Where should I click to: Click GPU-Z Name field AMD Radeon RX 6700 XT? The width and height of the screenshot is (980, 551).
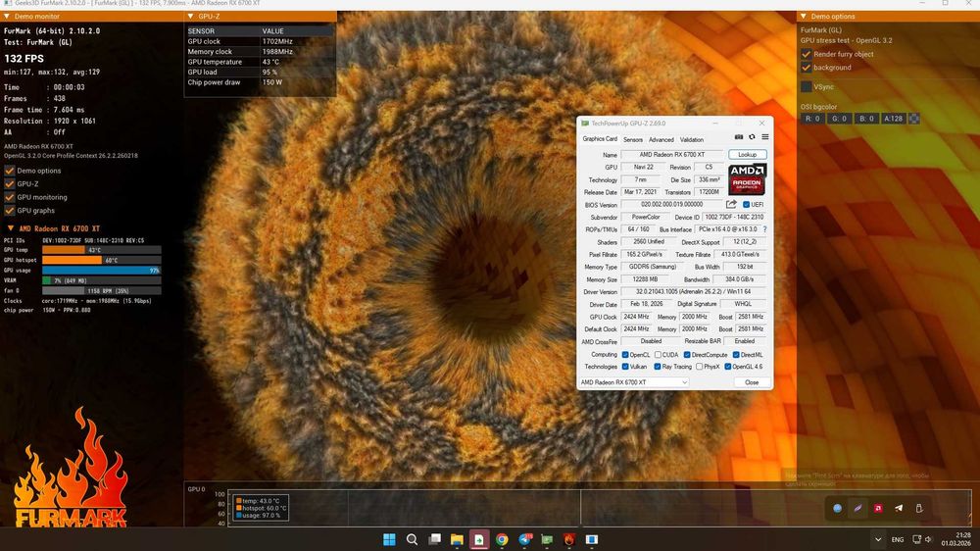(672, 155)
